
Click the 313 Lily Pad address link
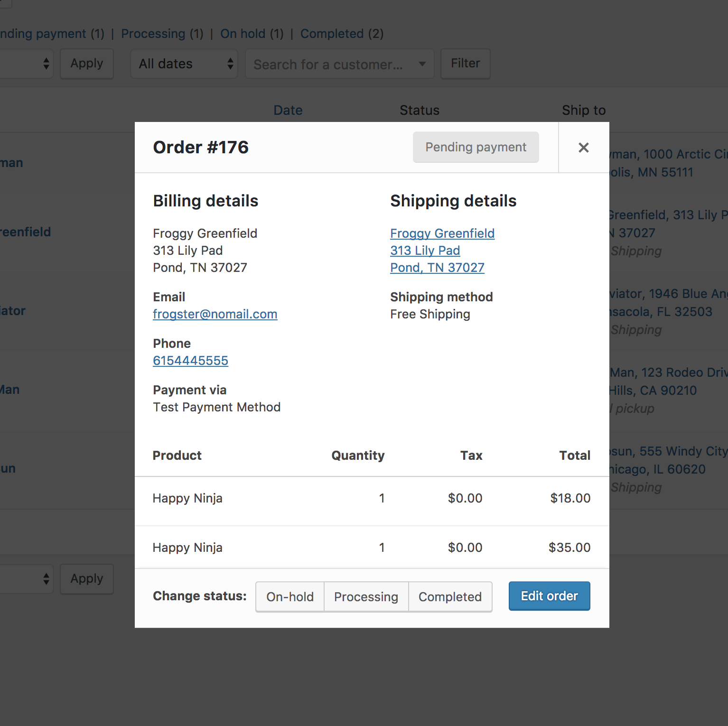[x=425, y=251]
